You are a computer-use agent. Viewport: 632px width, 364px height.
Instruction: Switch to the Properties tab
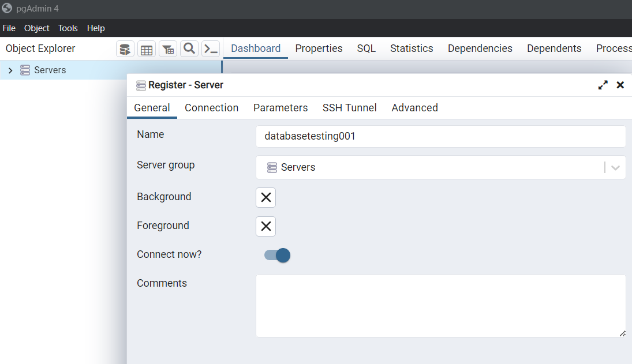(319, 48)
